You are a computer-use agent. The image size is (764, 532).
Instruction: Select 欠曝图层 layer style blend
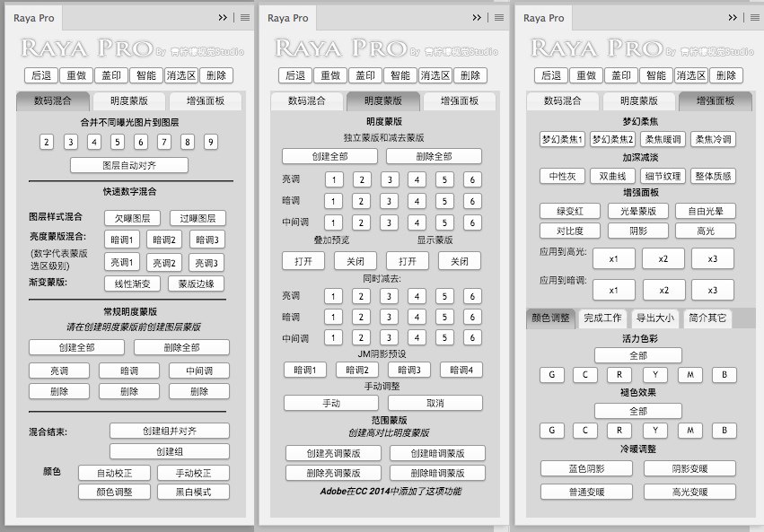[x=133, y=219]
